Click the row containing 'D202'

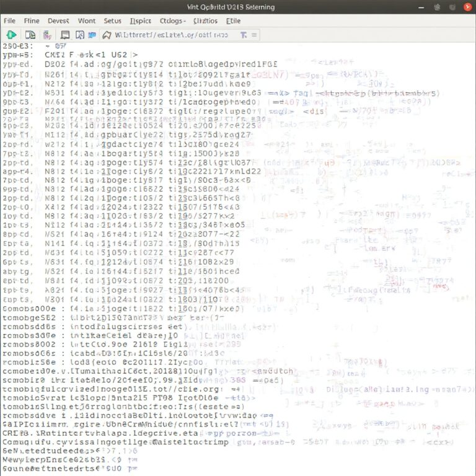click(140, 64)
